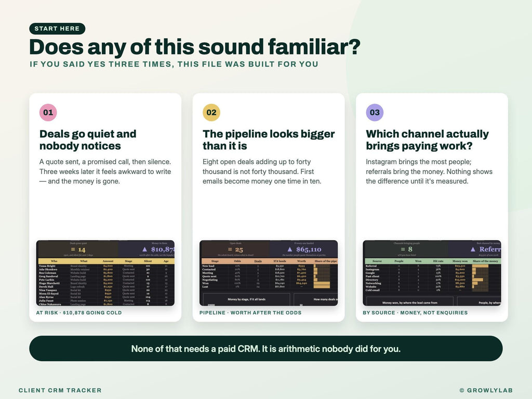Click the purple 03 number badge
532x399 pixels.
[x=375, y=112]
